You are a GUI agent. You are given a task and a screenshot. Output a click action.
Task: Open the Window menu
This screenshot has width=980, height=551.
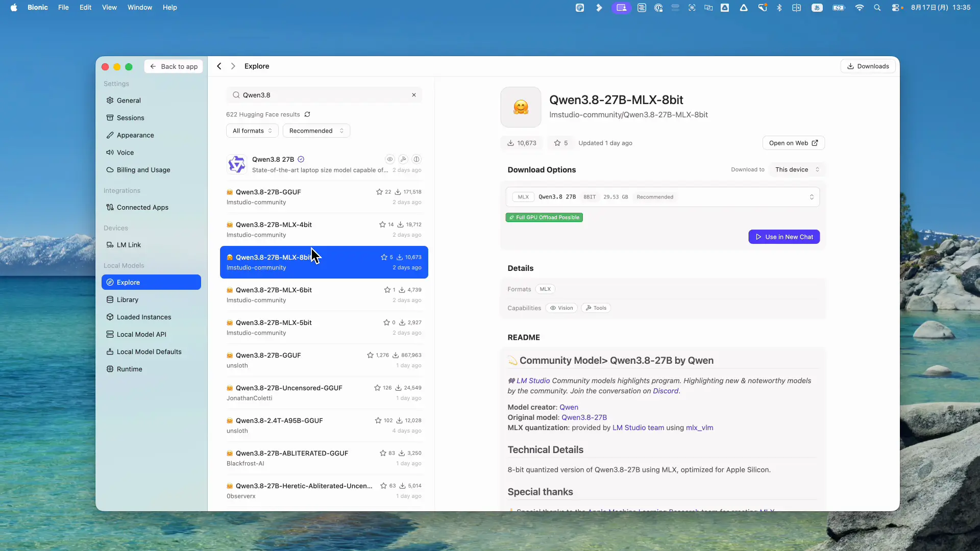[x=140, y=8]
